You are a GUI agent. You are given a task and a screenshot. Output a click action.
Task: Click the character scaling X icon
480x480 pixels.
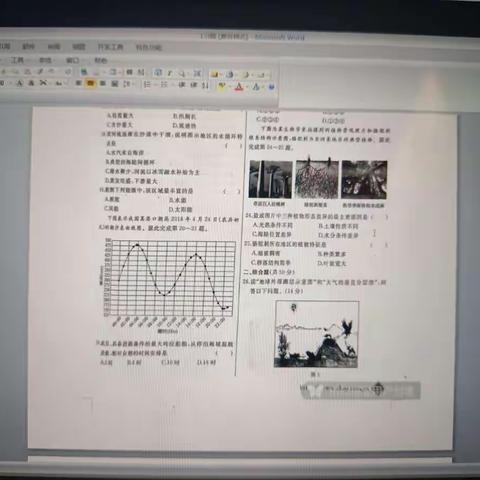pyautogui.click(x=43, y=83)
